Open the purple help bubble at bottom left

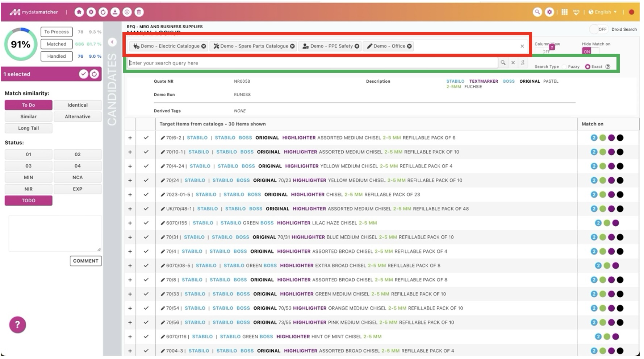click(x=17, y=325)
